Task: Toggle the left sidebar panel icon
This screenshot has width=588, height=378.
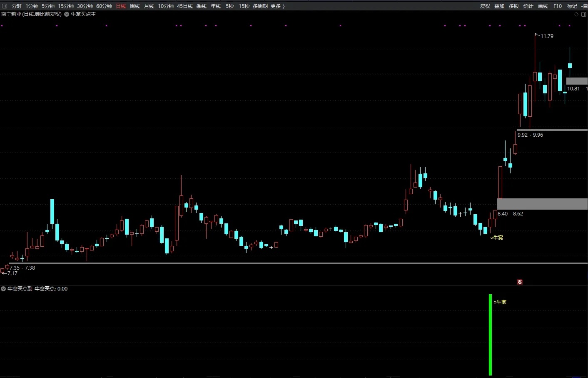Action: tap(5, 6)
